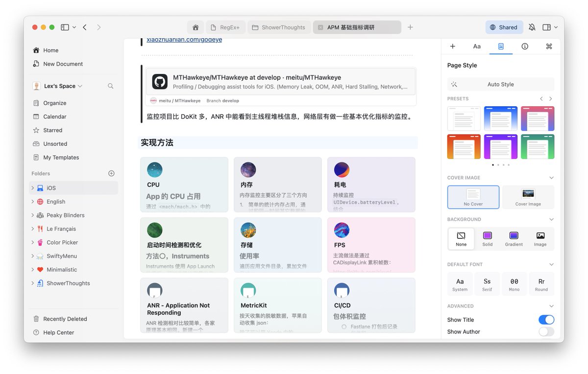Viewport: 588px width, 374px height.
Task: Expand the Color Picker folder
Action: pos(33,242)
